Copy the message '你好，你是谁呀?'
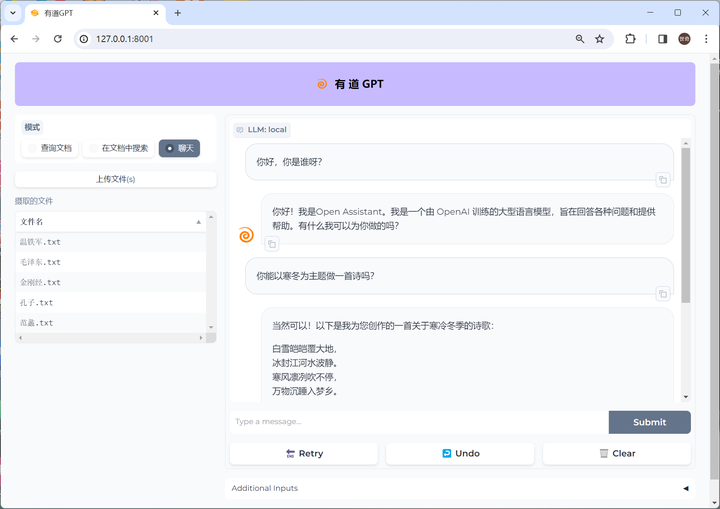 (x=663, y=180)
